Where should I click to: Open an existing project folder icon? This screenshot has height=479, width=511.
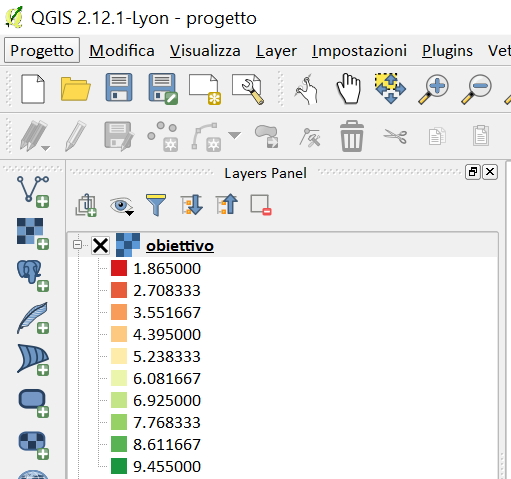pos(76,89)
